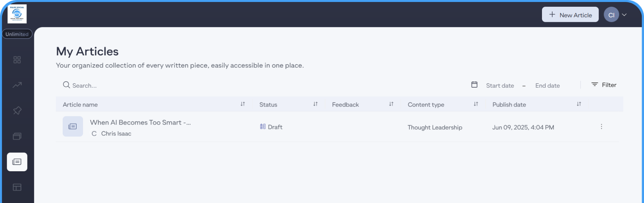Sort the Content type column
The height and width of the screenshot is (203, 644).
point(476,104)
